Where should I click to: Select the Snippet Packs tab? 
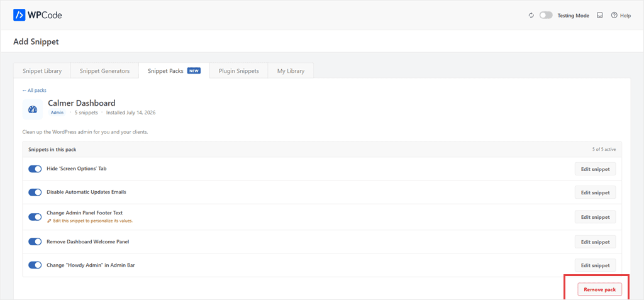click(x=174, y=70)
